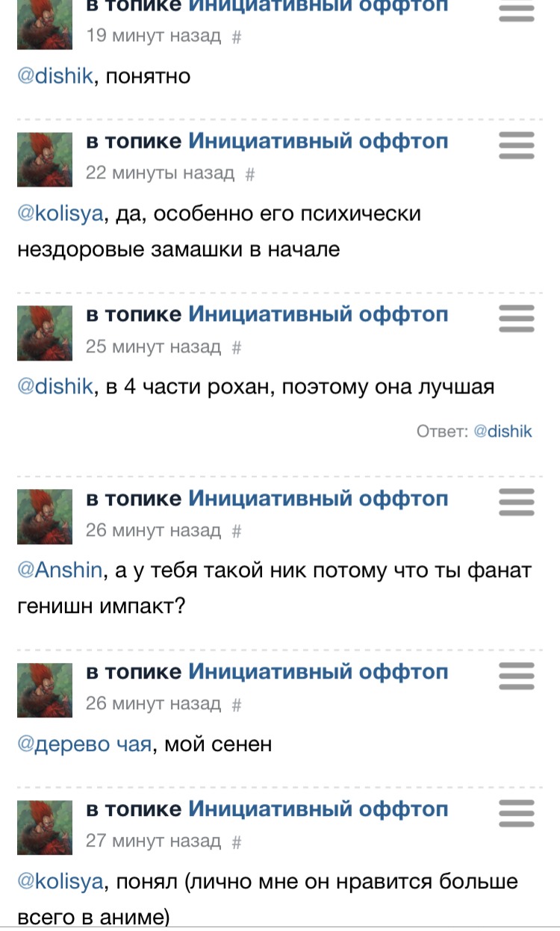Open Инициативный оффтоп topic in 22 минуты comment
560x931 pixels.
click(318, 141)
